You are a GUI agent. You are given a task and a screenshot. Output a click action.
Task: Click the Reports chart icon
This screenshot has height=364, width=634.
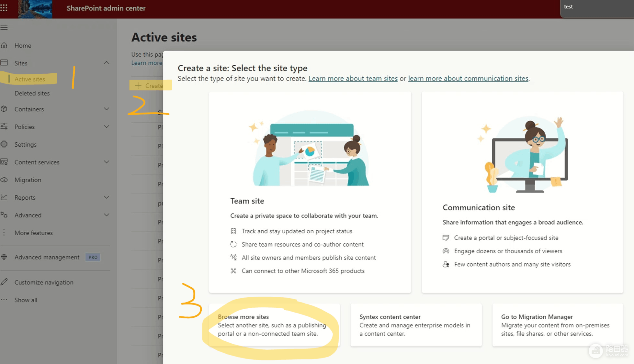[x=4, y=197]
